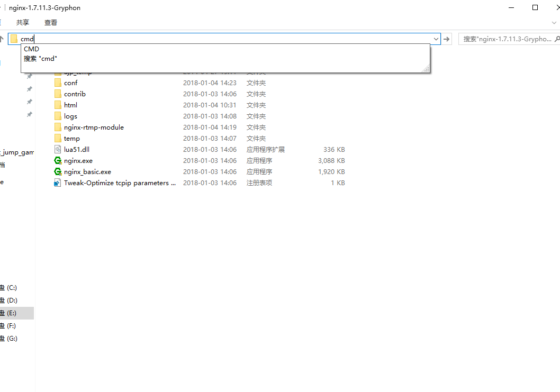Select the conf folder name

71,83
